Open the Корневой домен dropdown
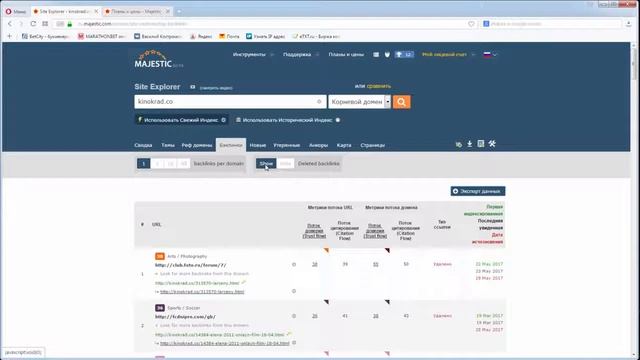This screenshot has width=640, height=360. click(359, 102)
